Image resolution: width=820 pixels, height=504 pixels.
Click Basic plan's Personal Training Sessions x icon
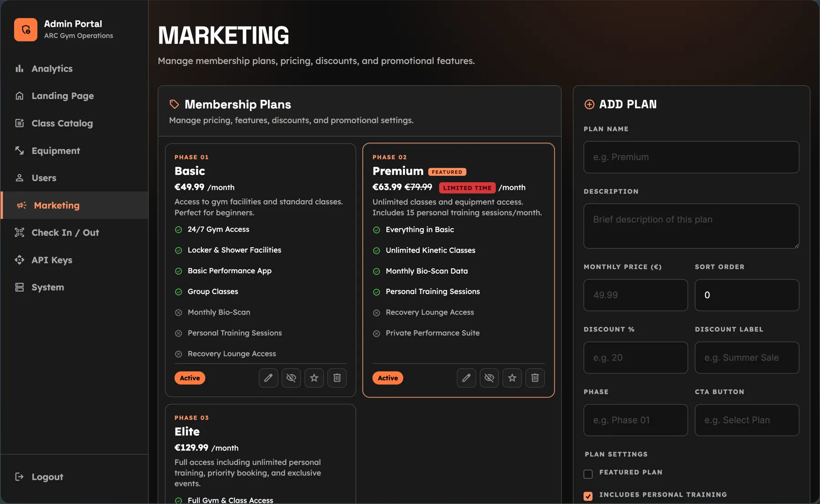[x=179, y=333]
